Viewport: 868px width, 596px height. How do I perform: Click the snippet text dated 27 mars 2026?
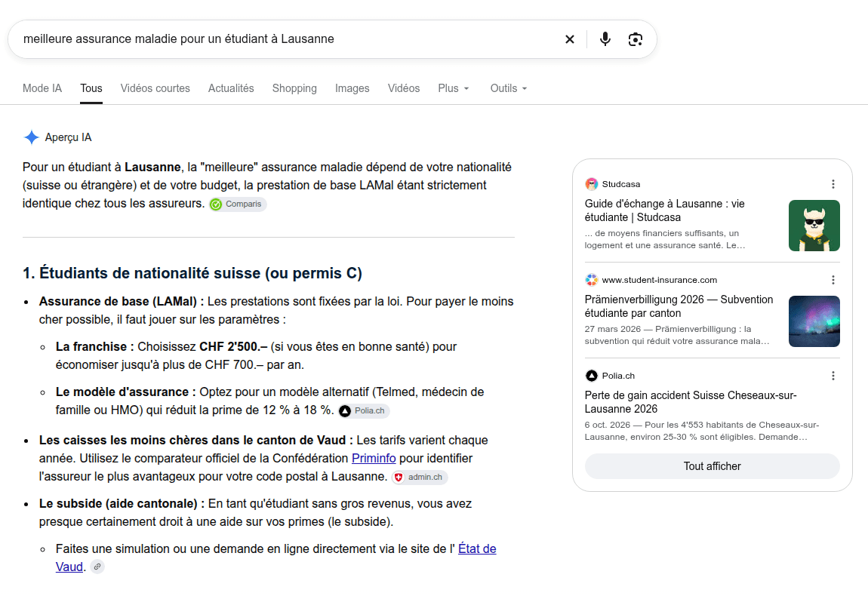(677, 335)
